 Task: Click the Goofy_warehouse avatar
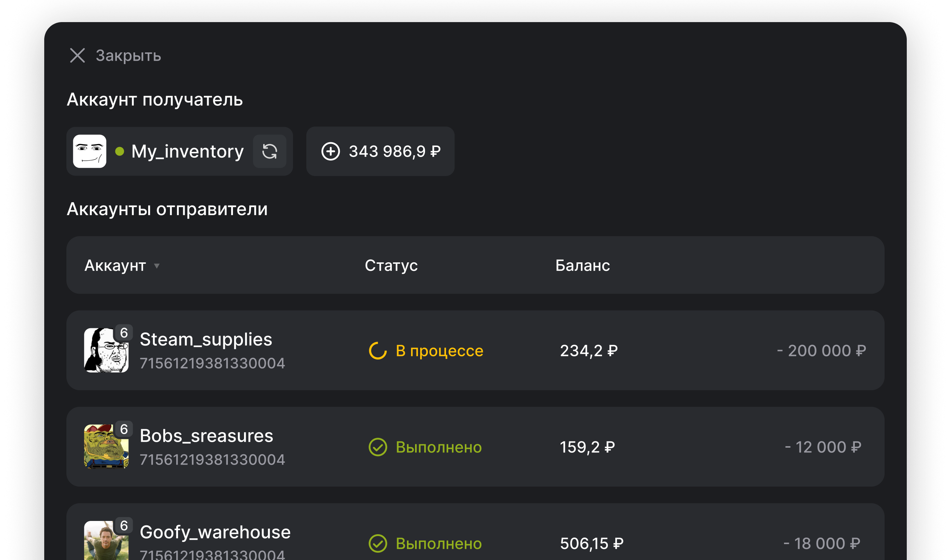(x=106, y=540)
